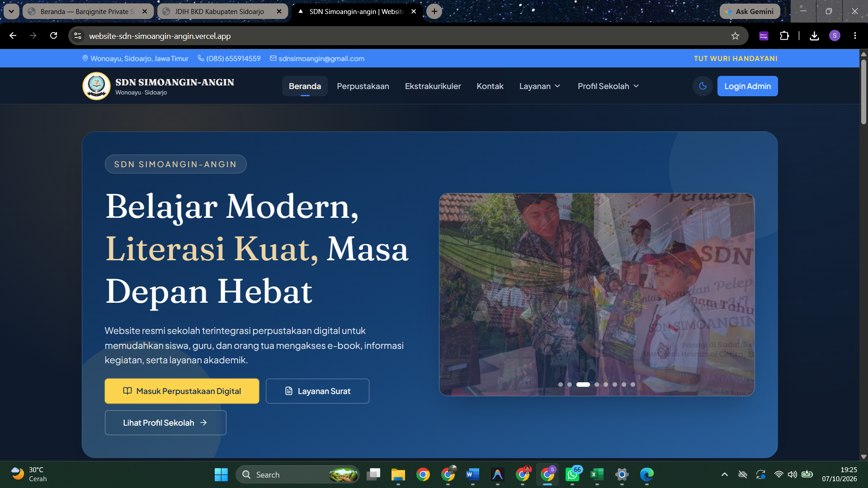Click the browser back arrow
868x488 pixels.
13,36
